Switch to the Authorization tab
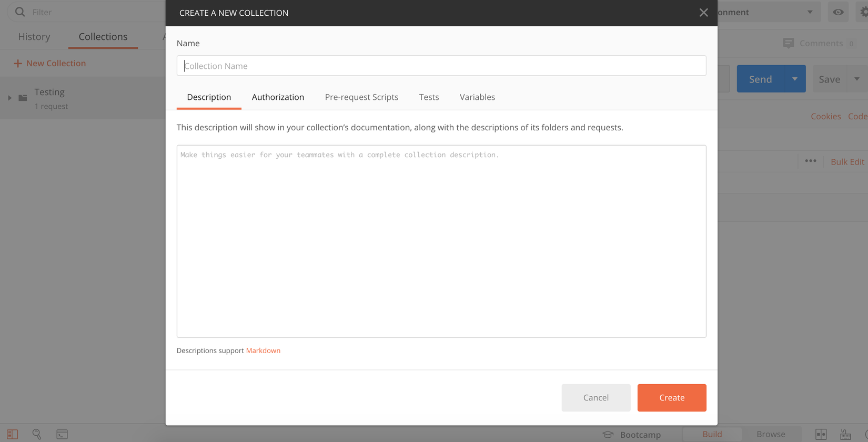This screenshot has height=442, width=868. pos(278,97)
